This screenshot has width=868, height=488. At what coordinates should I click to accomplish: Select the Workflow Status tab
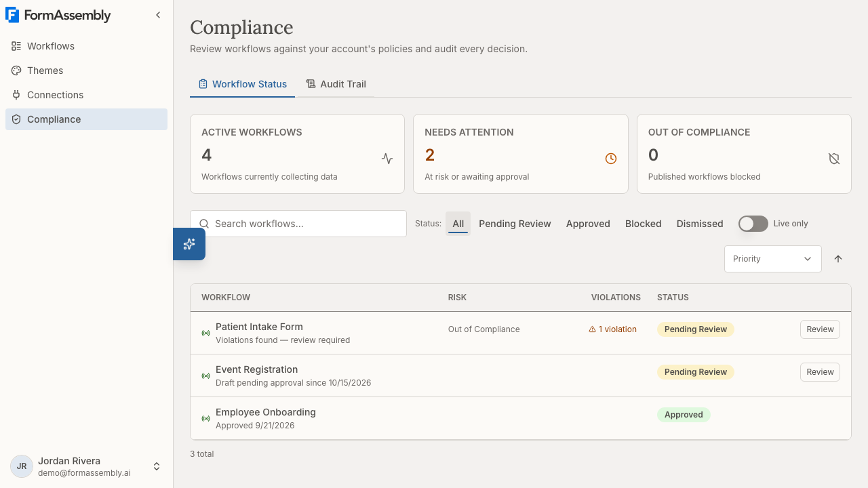pyautogui.click(x=242, y=84)
